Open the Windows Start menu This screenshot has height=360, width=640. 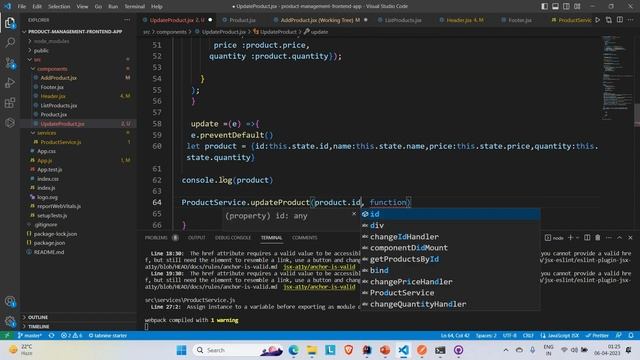(182, 350)
